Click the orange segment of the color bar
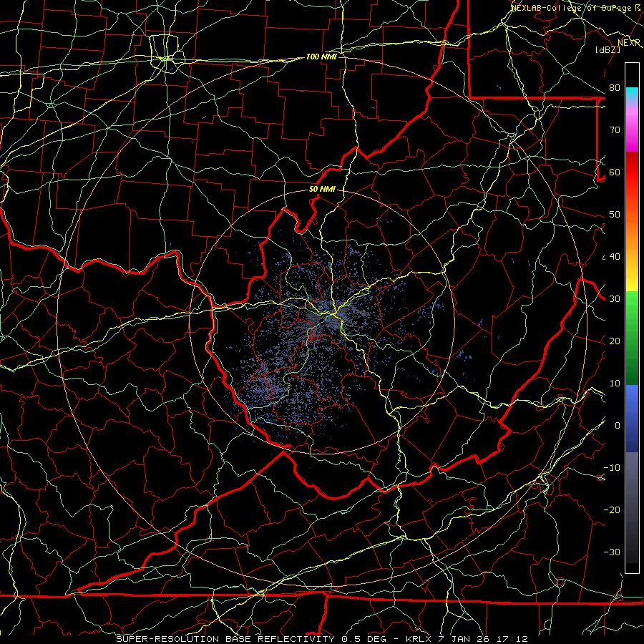 [632, 230]
